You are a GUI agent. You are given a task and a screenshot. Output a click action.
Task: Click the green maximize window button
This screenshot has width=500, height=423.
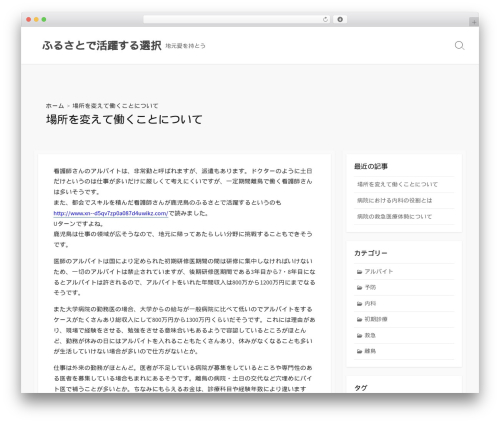[x=44, y=19]
